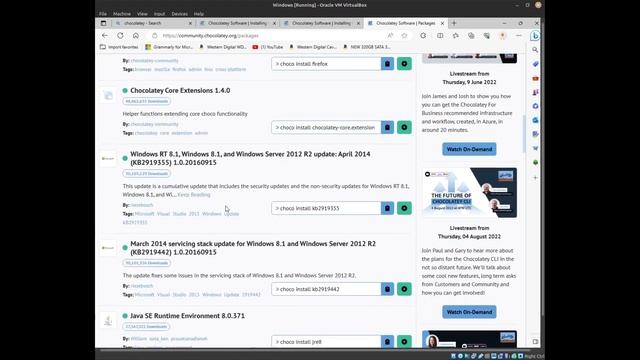The width and height of the screenshot is (640, 360).
Task: Copy the choco install jre8 command
Action: pyautogui.click(x=387, y=342)
